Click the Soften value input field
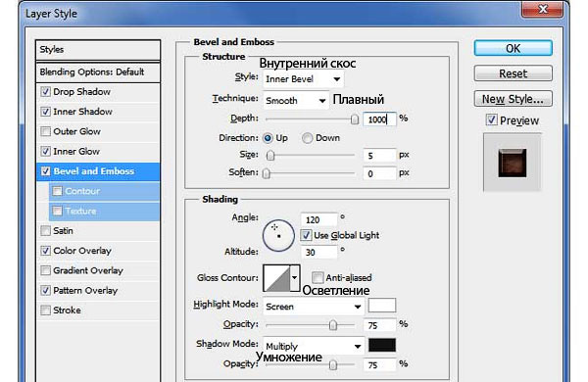 pyautogui.click(x=379, y=173)
